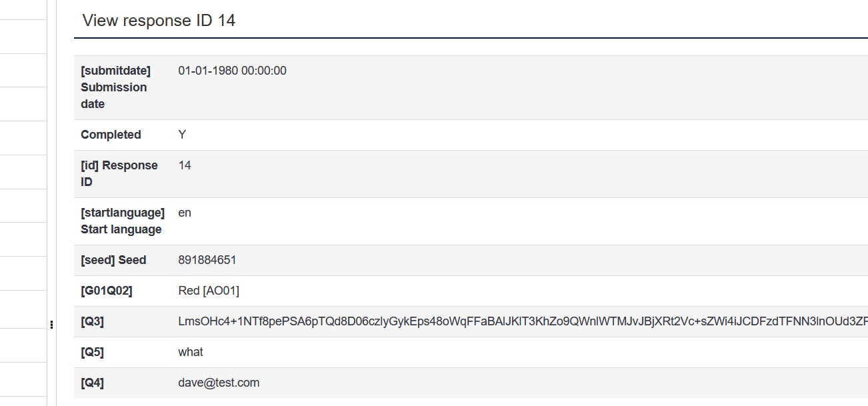Click the 'View response ID 14' heading
The image size is (868, 406).
click(159, 21)
